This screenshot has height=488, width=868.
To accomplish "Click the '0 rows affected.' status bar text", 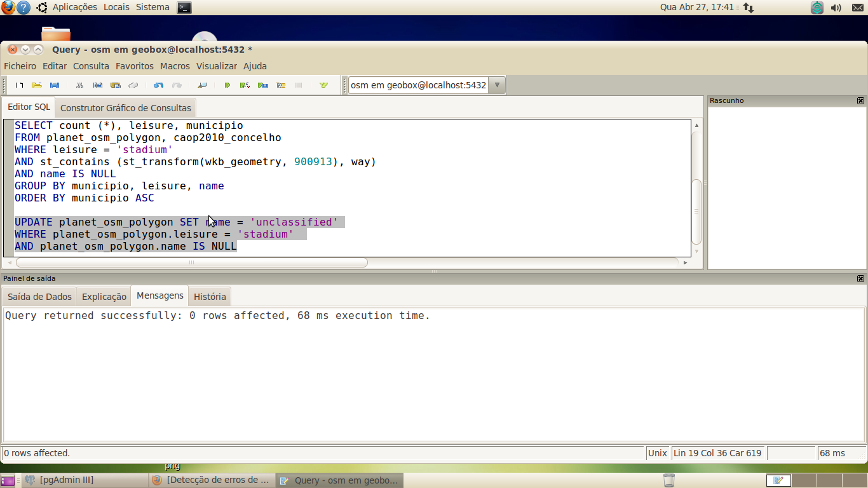I will pos(37,453).
